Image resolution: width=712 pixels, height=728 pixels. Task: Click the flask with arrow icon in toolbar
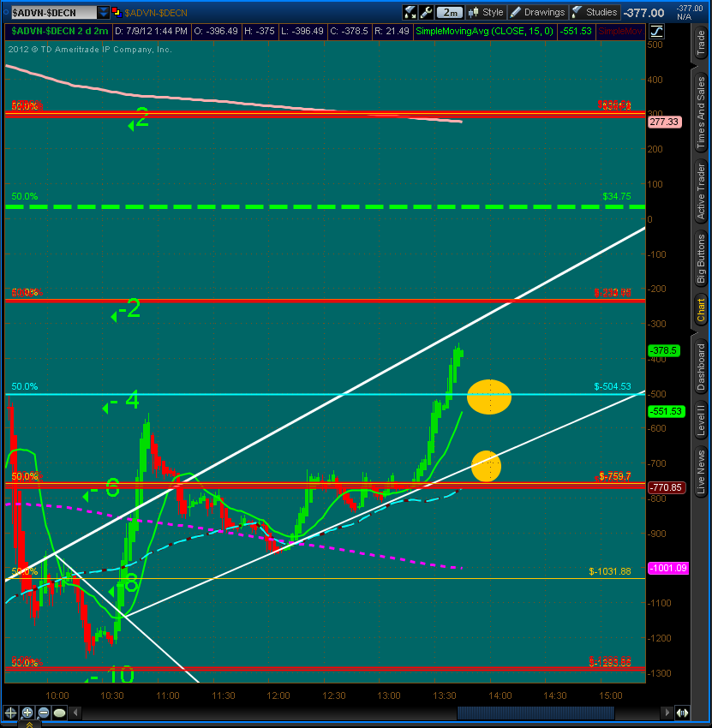(410, 13)
